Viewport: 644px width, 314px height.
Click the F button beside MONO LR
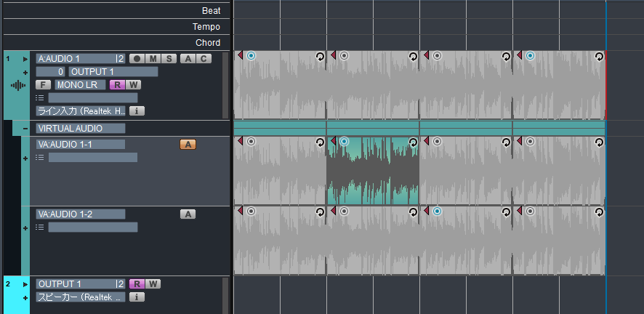(43, 85)
